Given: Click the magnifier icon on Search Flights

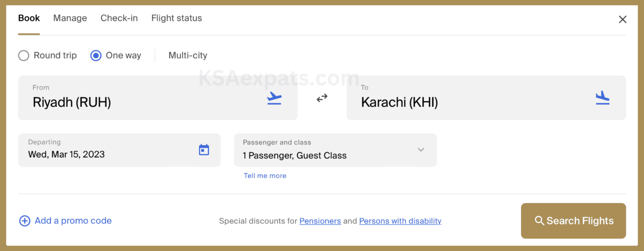Looking at the screenshot, I should point(539,221).
